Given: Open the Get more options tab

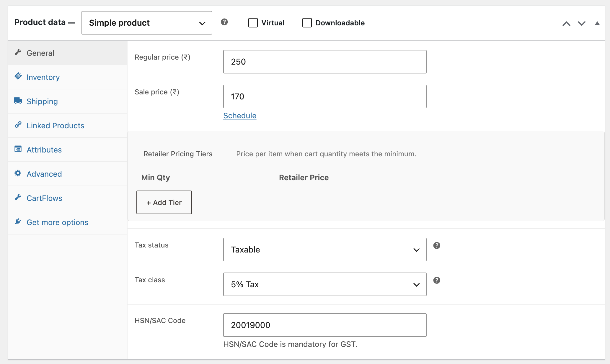Looking at the screenshot, I should (68, 222).
